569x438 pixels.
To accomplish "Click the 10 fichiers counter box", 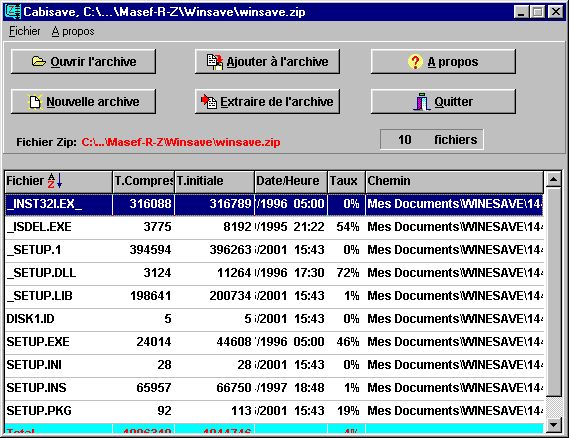I will [432, 140].
